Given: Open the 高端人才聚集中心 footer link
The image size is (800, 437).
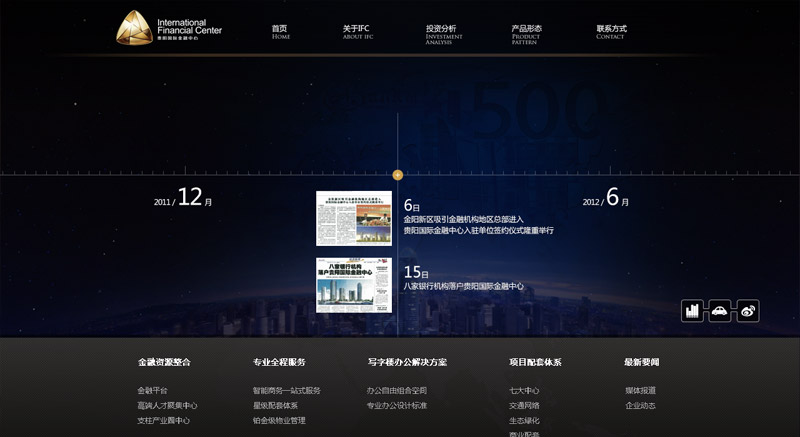Looking at the screenshot, I should (167, 405).
